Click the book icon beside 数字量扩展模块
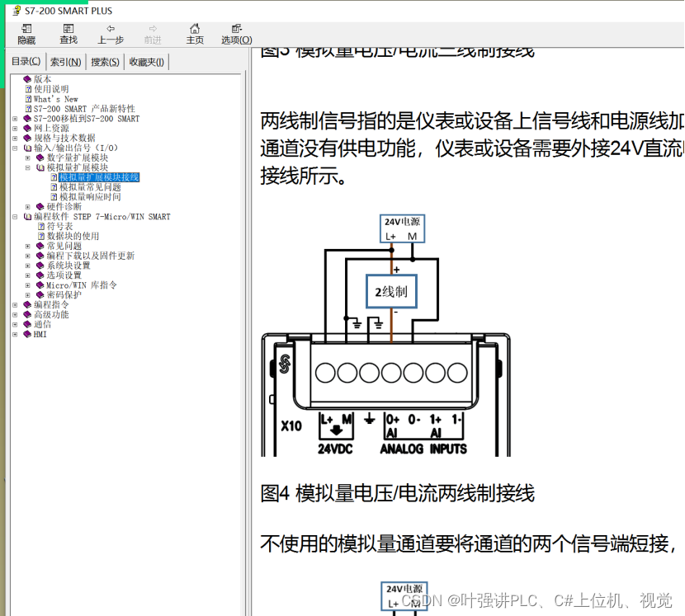Screen dimensions: 685x616 pyautogui.click(x=40, y=158)
